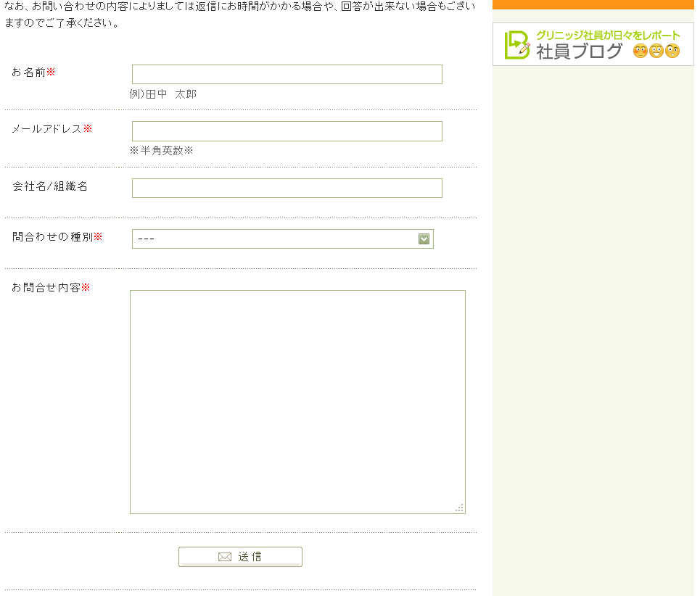This screenshot has height=596, width=700.
Task: Click the envelope icon on the 送信 button
Action: 224,557
